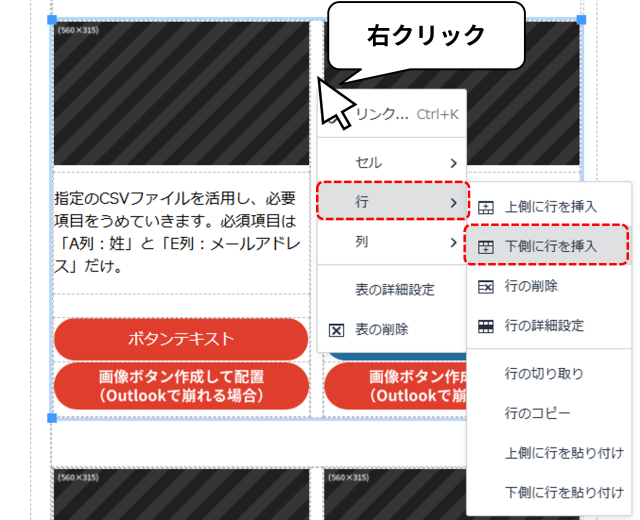This screenshot has height=520, width=640.
Task: Select 下側に行を貼り付け in the submenu
Action: [549, 493]
